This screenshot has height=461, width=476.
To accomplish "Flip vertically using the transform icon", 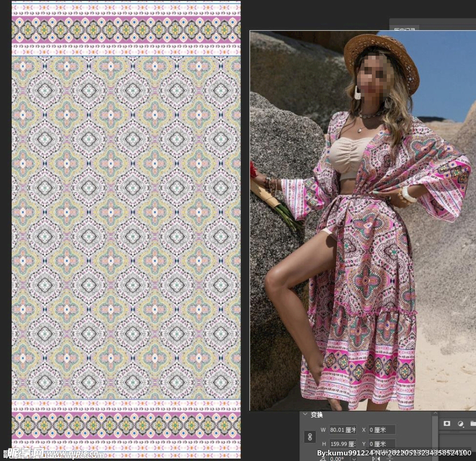I will 389,458.
